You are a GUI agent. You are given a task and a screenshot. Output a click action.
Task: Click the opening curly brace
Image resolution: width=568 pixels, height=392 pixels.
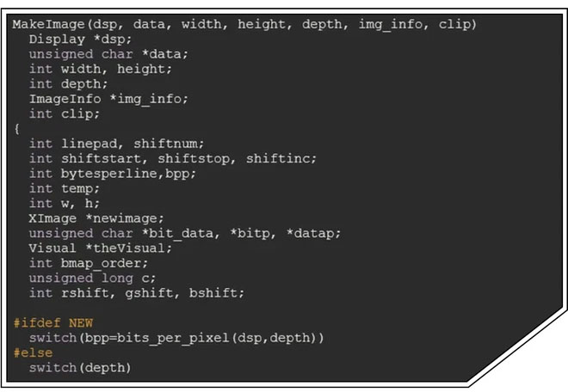16,128
